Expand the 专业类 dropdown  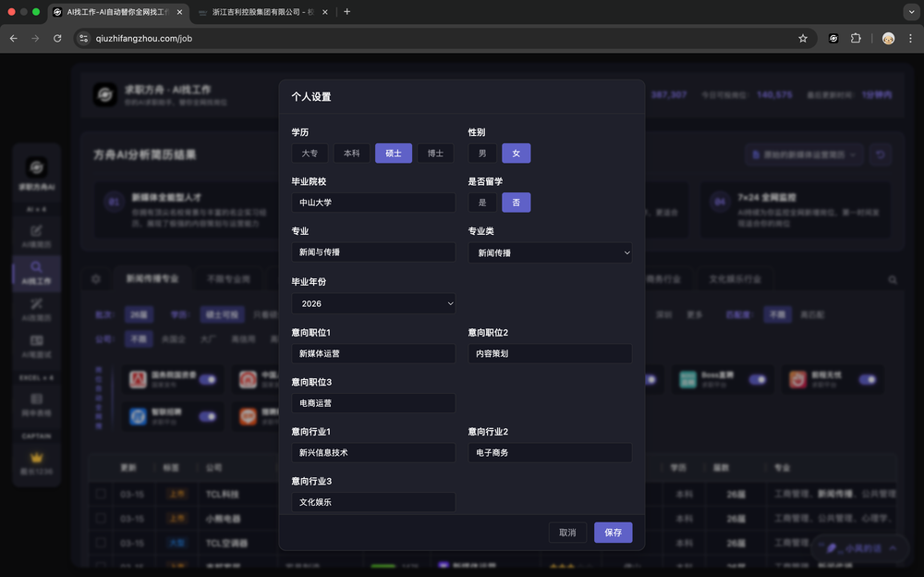tap(550, 252)
